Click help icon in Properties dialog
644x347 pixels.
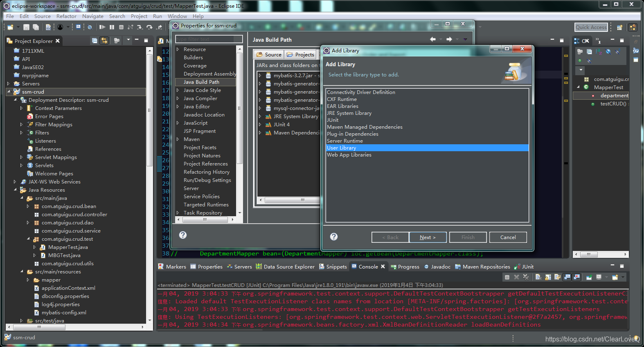point(183,235)
